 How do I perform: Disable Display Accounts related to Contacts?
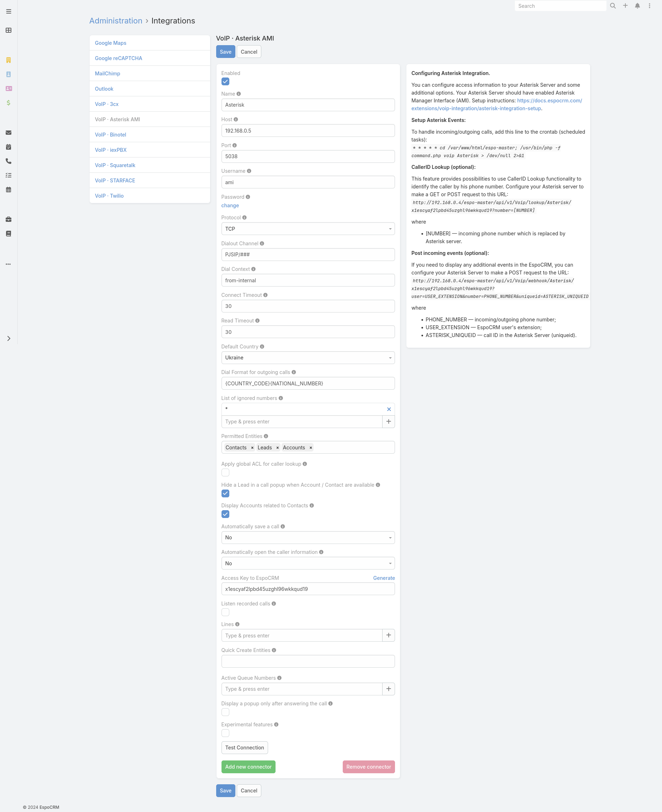coord(225,514)
